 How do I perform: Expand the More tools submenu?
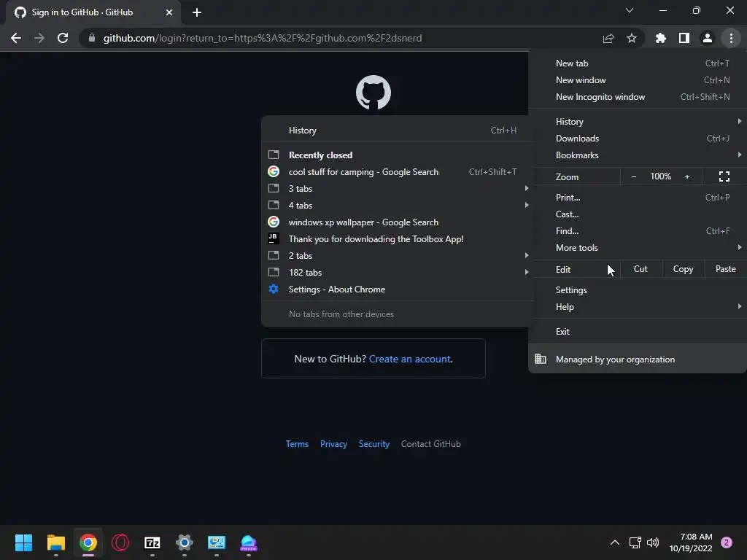pyautogui.click(x=638, y=248)
